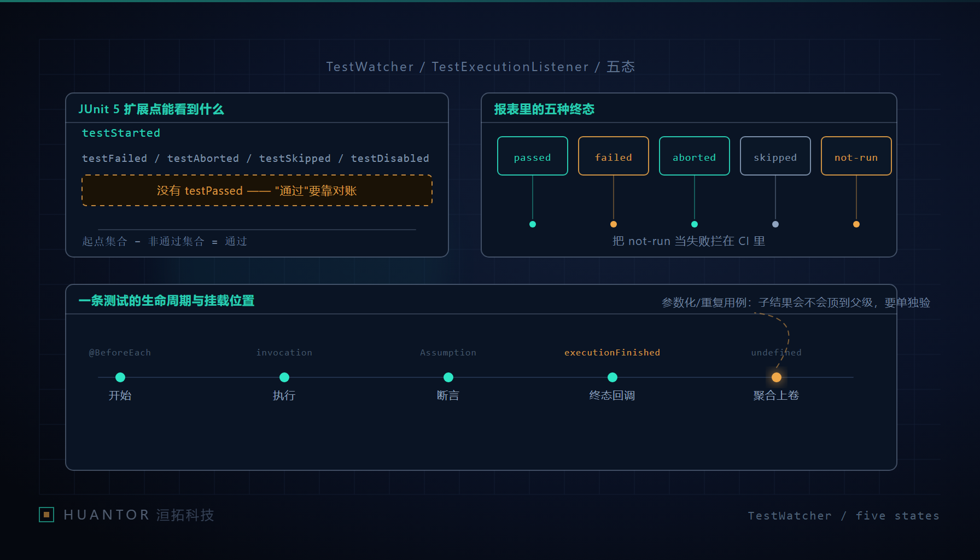
Task: Click the dashed 没有 testPassed callout box
Action: point(257,190)
